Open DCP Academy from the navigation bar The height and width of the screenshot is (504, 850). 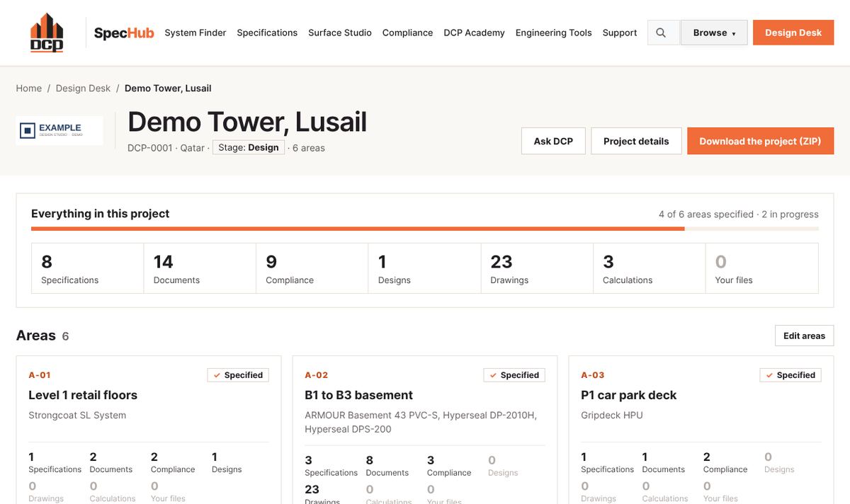tap(474, 33)
